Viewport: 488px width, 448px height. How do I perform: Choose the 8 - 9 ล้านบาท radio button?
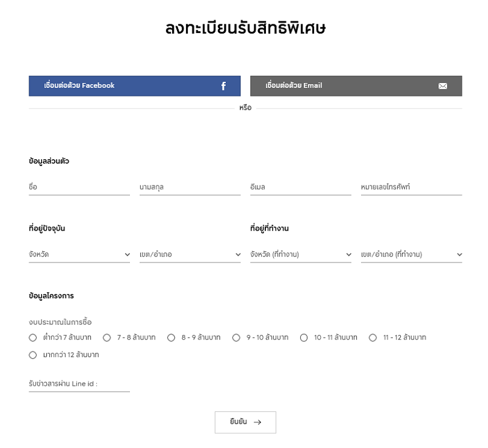[171, 338]
